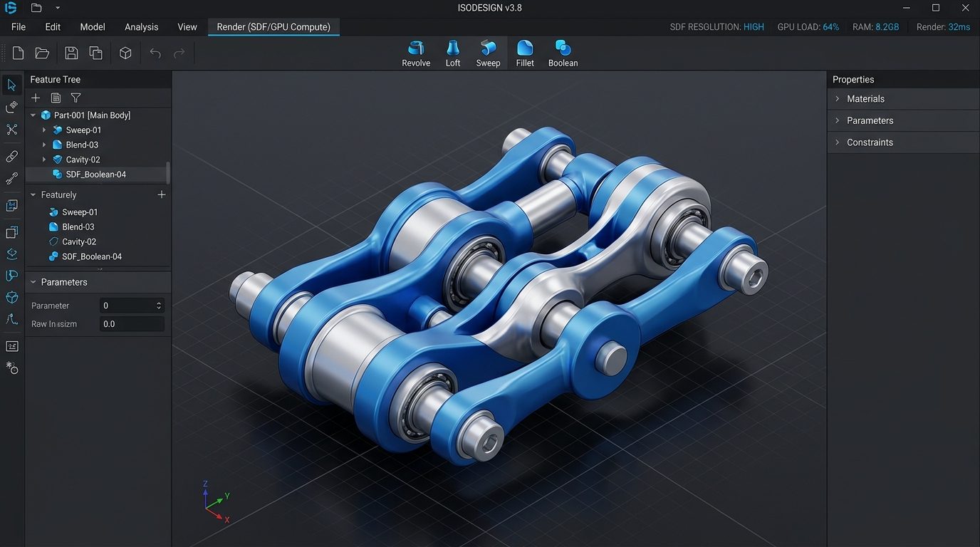Add a feature with the Feature Tree plus icon

(x=36, y=98)
